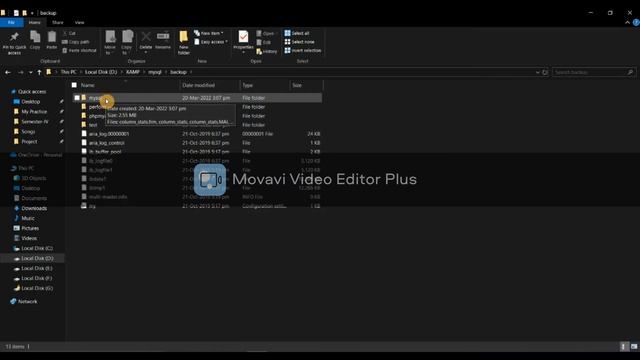Expand address bar history dropdown
The width and height of the screenshot is (640, 360).
point(538,72)
